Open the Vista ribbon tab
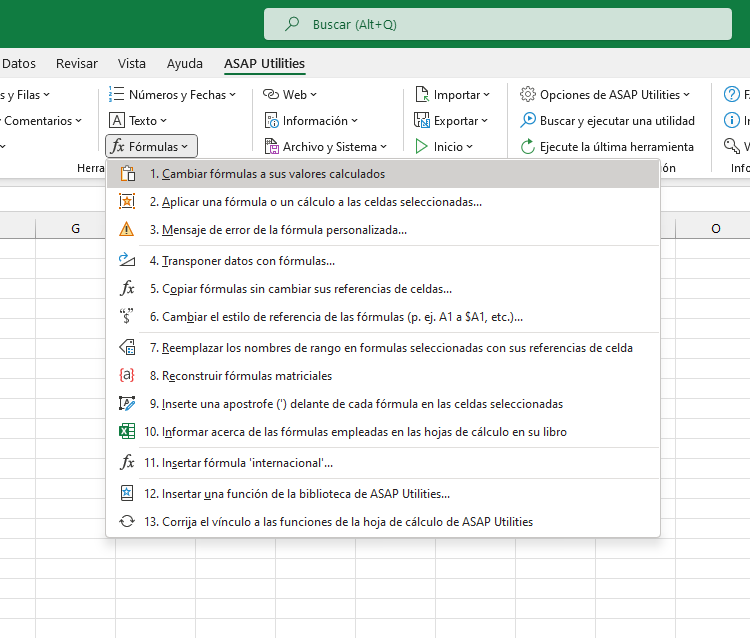750x638 pixels. 132,63
